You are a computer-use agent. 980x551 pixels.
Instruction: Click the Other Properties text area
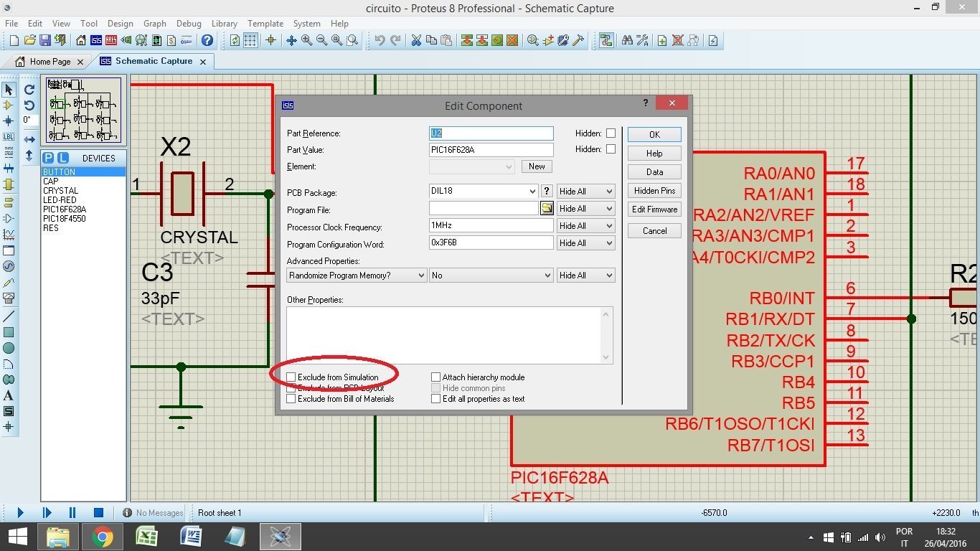(x=450, y=335)
